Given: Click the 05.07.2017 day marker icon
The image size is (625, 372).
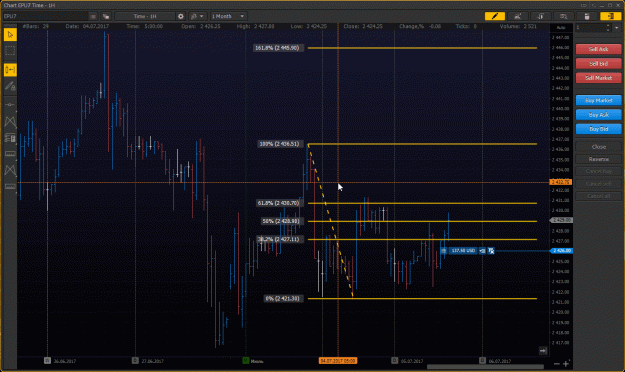Looking at the screenshot, I should pos(394,361).
